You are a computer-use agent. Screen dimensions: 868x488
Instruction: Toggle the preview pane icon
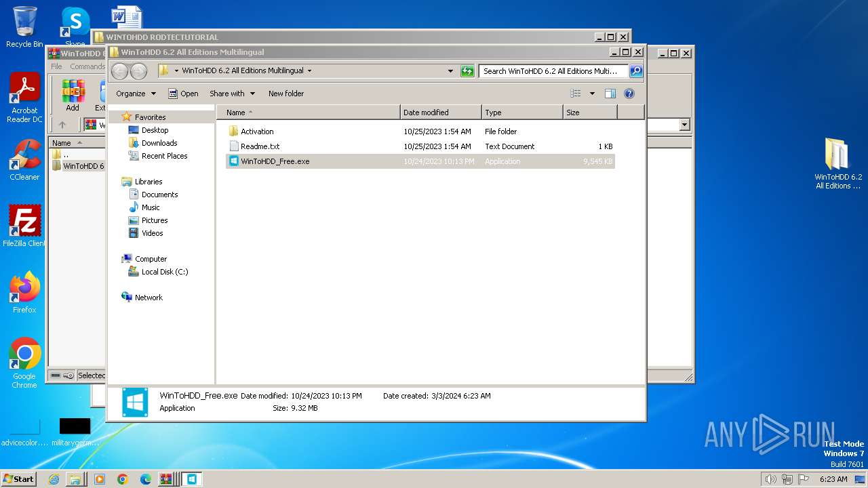coord(610,94)
